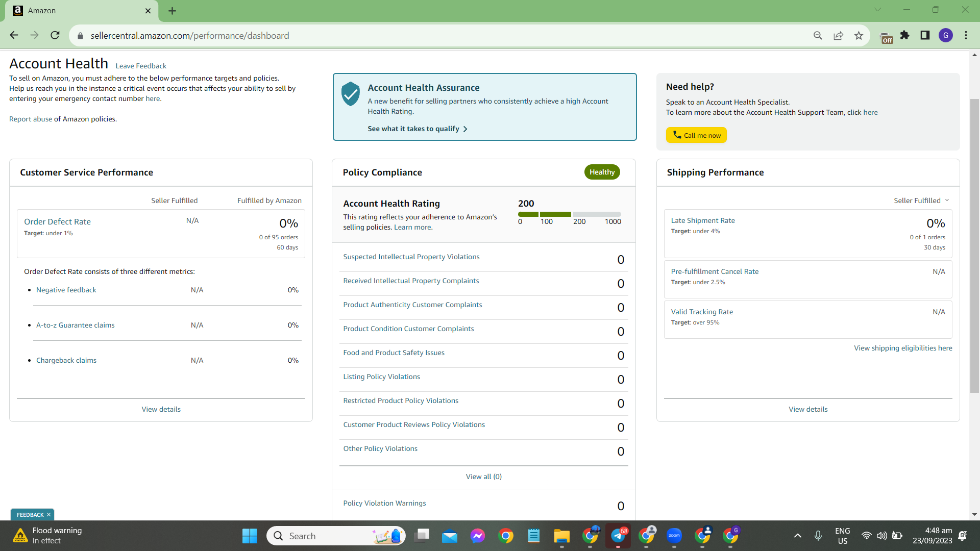
Task: Open Listing Policy Violations
Action: tap(381, 377)
